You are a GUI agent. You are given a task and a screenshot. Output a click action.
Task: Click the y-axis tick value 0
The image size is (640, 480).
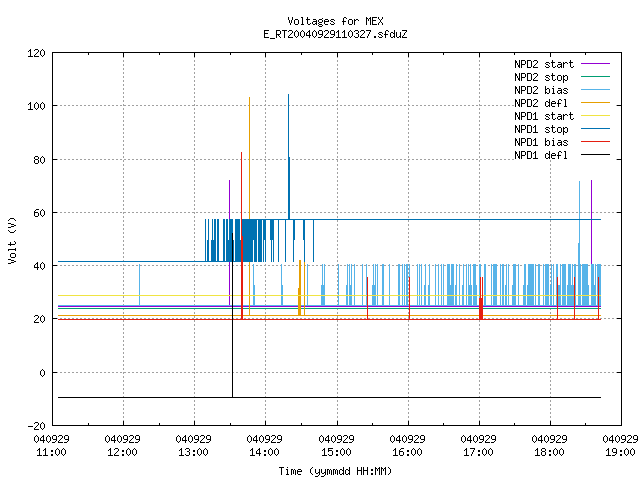click(x=42, y=373)
